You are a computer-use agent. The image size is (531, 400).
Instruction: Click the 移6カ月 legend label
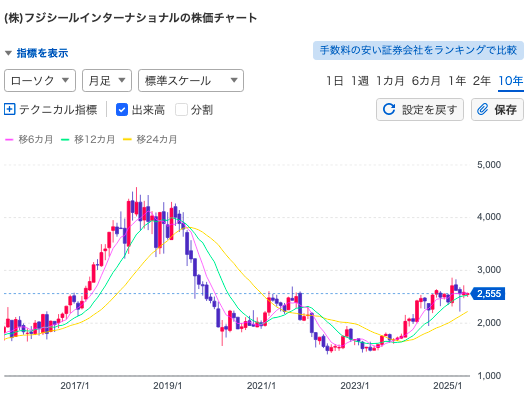tap(36, 140)
